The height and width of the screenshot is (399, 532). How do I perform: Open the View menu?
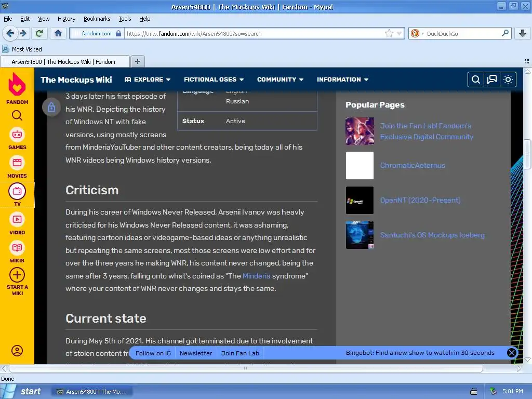tap(44, 19)
